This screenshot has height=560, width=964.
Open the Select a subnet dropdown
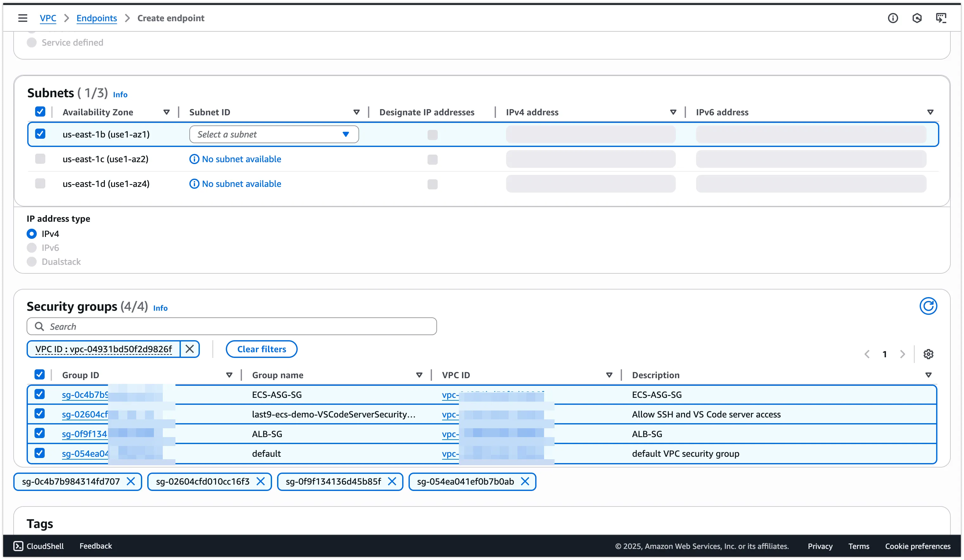[x=274, y=134]
